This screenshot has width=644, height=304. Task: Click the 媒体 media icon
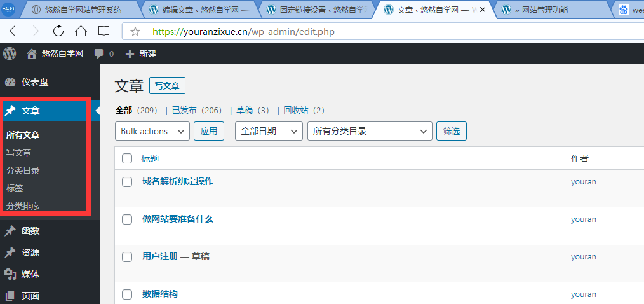point(10,274)
